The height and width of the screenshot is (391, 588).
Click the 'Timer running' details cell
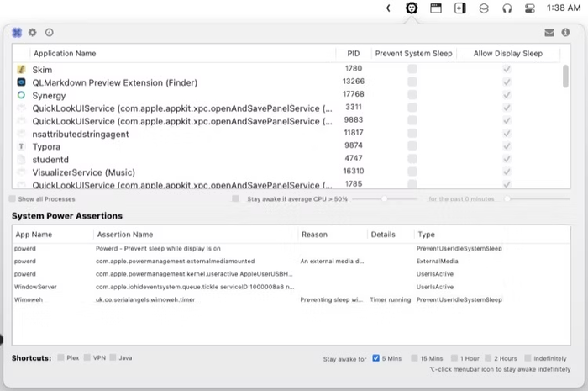tap(391, 299)
